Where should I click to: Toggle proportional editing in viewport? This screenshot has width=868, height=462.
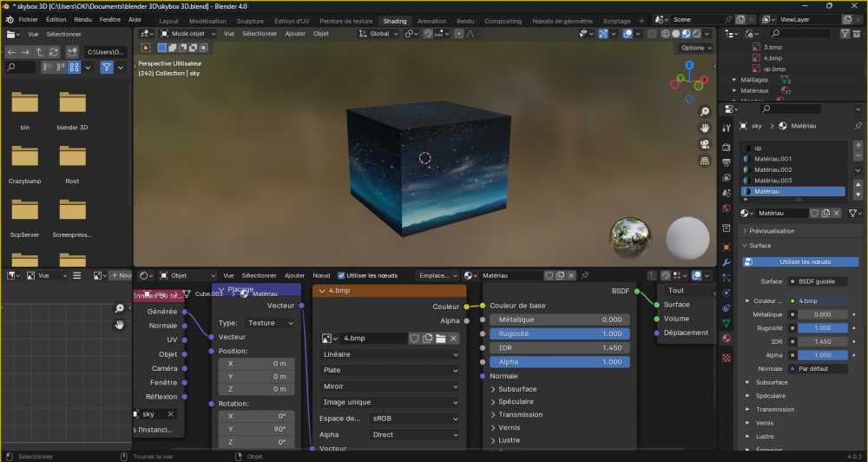coord(458,34)
